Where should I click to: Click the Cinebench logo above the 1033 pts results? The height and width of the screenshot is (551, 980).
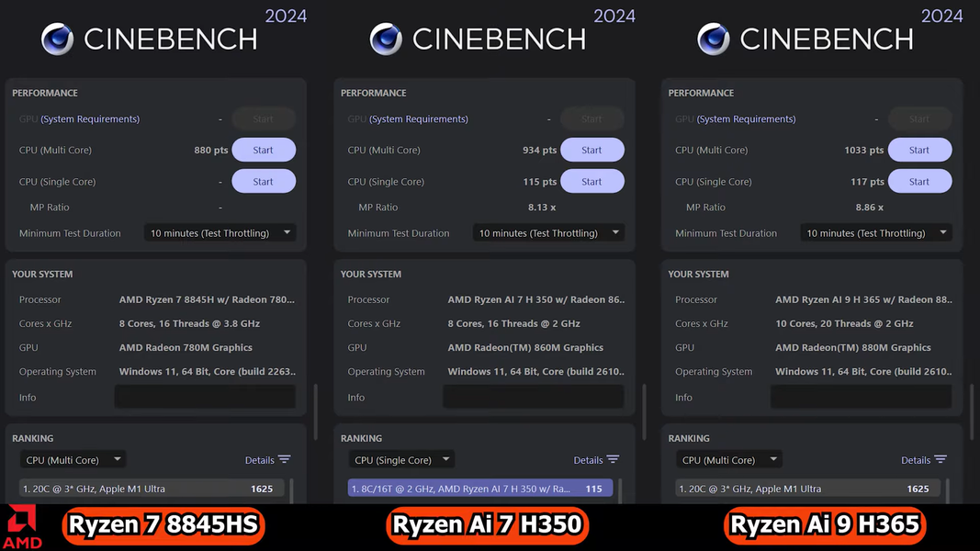(714, 39)
